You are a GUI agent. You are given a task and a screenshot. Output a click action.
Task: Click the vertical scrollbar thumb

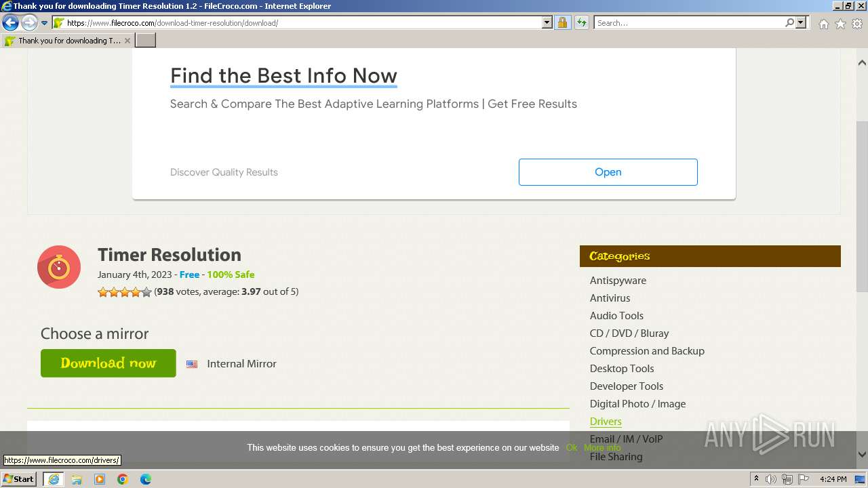[862, 206]
